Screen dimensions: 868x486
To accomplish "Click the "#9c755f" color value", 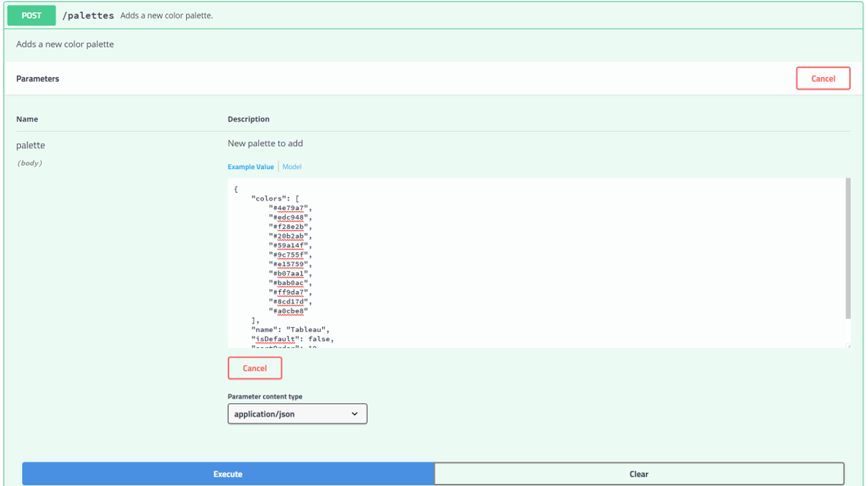I will 288,255.
